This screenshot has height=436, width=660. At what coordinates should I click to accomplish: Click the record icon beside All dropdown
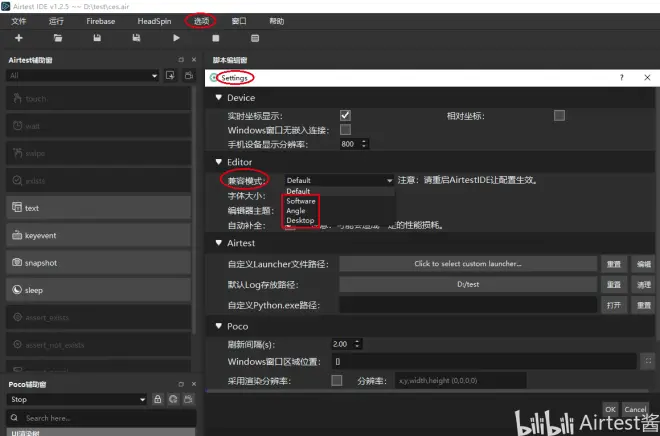[x=170, y=75]
